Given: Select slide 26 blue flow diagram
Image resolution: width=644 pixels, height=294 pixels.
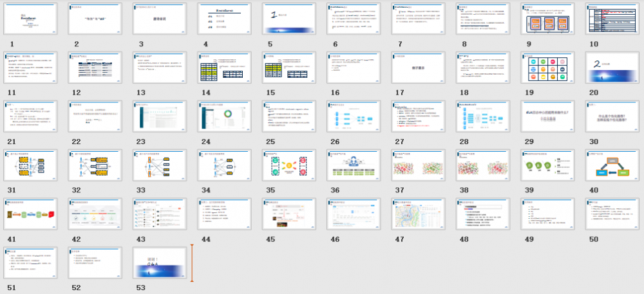Looking at the screenshot, I should pyautogui.click(x=354, y=116).
